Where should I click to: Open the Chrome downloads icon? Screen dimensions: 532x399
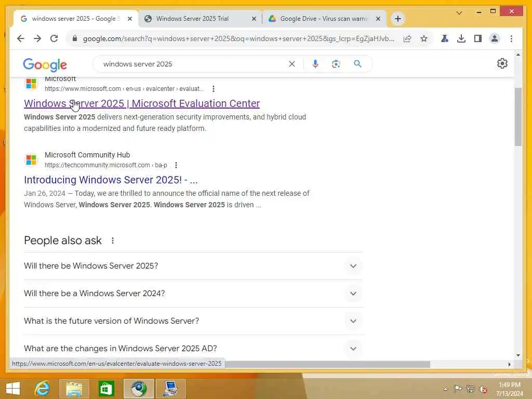[461, 38]
